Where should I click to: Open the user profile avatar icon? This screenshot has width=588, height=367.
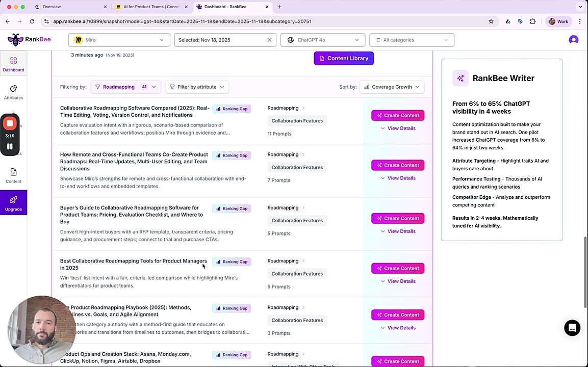pyautogui.click(x=573, y=40)
